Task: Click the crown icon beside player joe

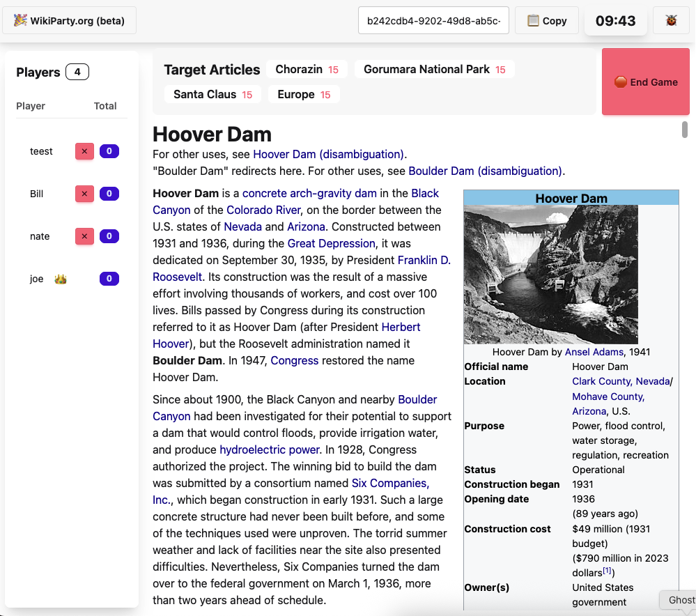Action: click(x=59, y=278)
